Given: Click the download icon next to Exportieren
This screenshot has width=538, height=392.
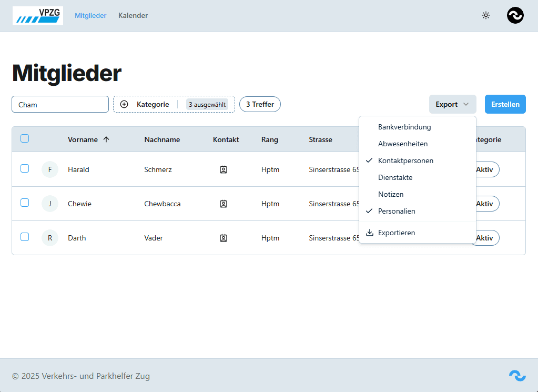Looking at the screenshot, I should point(369,233).
